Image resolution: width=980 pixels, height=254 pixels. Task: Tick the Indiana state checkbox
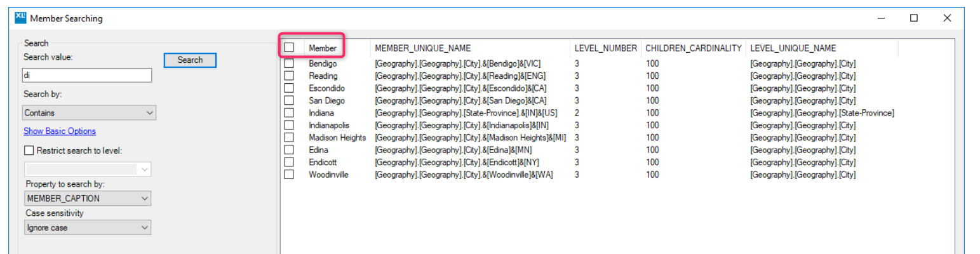click(289, 113)
